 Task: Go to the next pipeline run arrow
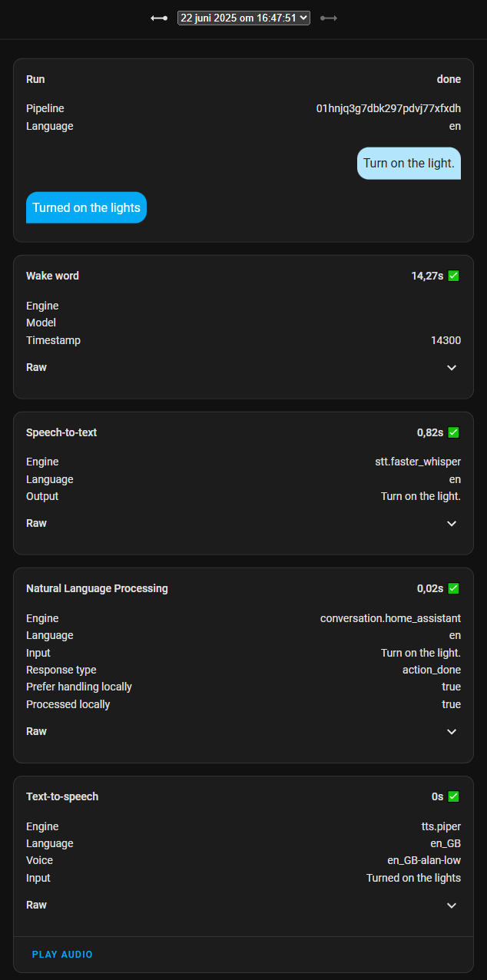tap(329, 18)
